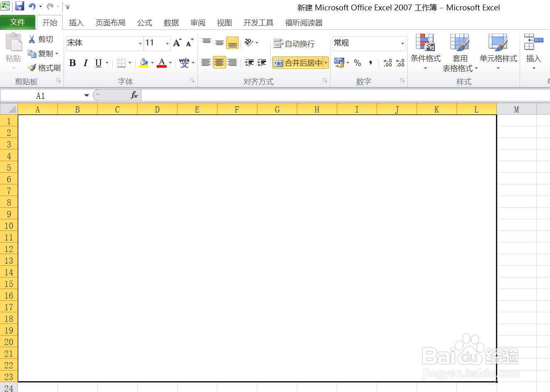Open the font name dropdown (宋体)
The width and height of the screenshot is (550, 392).
click(141, 43)
